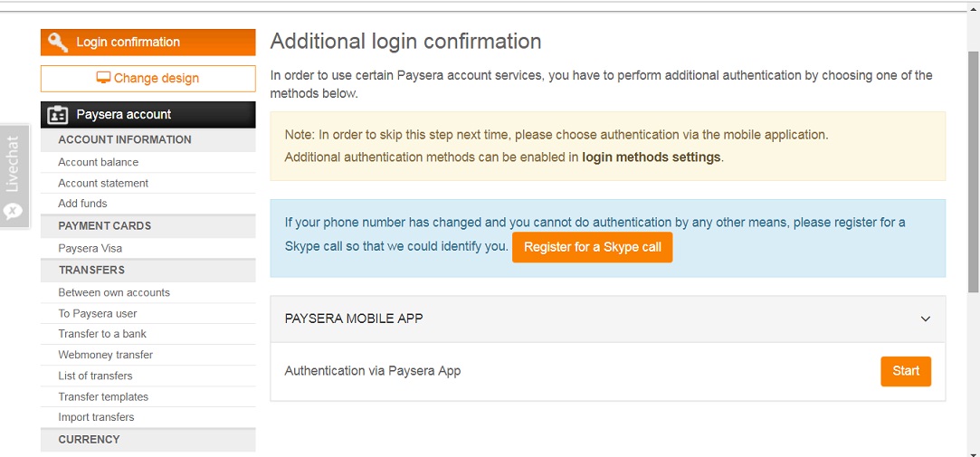Click the page vertical scrollbar
This screenshot has height=457, width=980.
(x=973, y=172)
